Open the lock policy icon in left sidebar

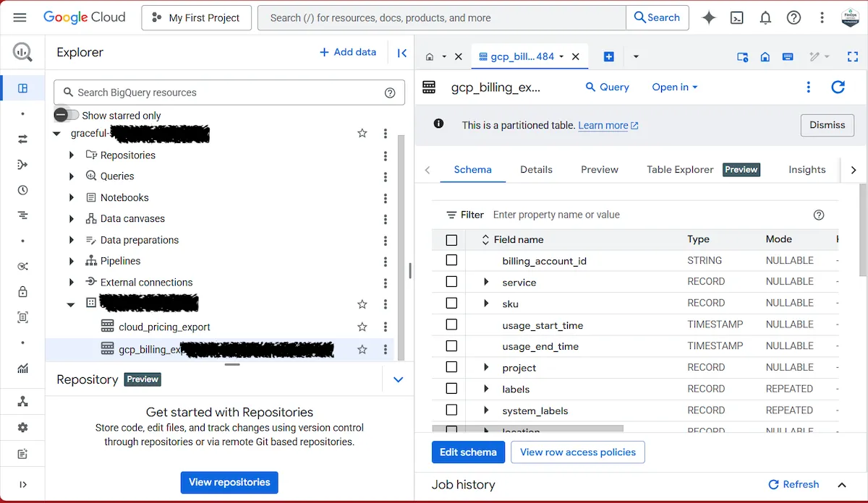(x=22, y=291)
